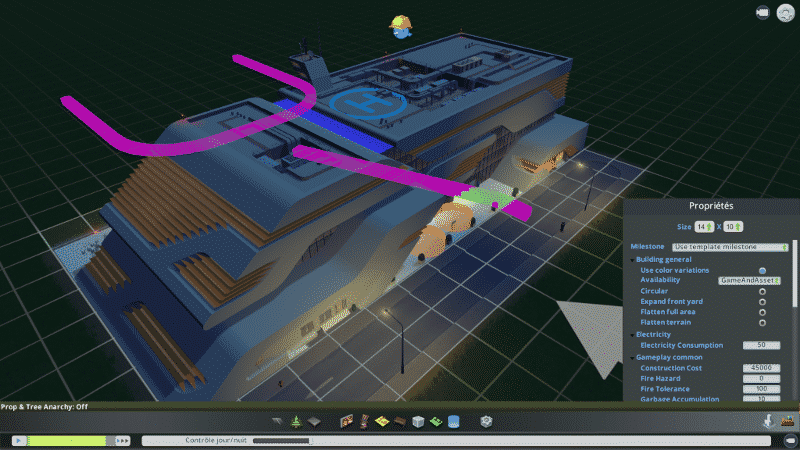
Task: Turn on Flatten terrain option
Action: tap(762, 322)
